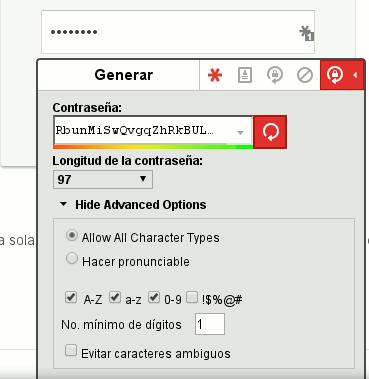Click the gray lock-refresh icon in toolbar
This screenshot has height=379, width=369.
(275, 75)
